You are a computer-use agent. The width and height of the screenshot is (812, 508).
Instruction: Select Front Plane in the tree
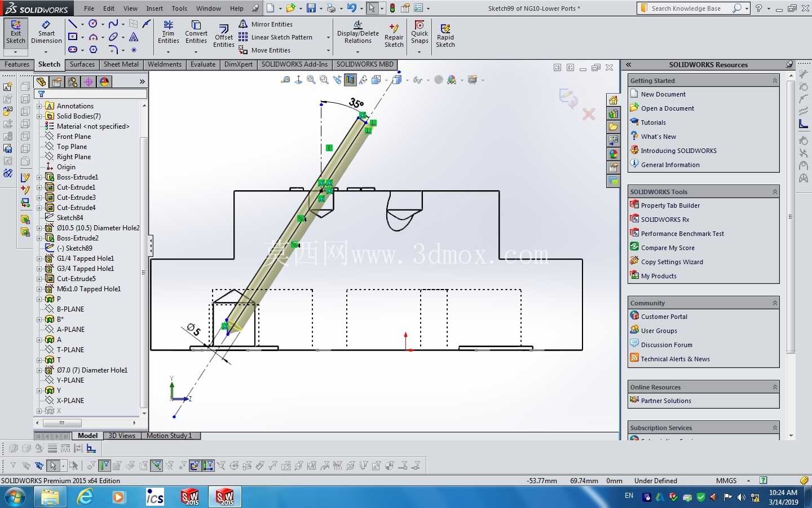pyautogui.click(x=73, y=137)
